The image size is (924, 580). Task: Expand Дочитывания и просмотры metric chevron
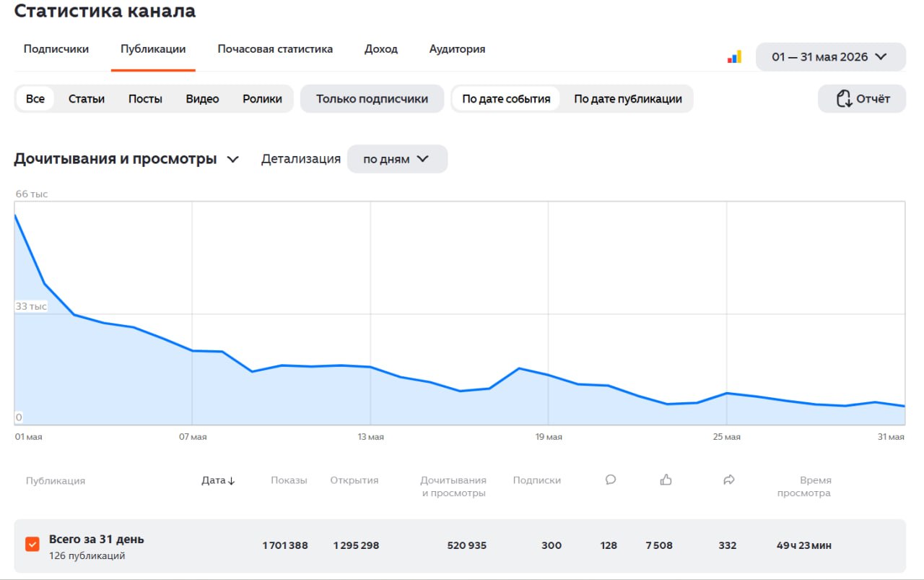click(232, 160)
